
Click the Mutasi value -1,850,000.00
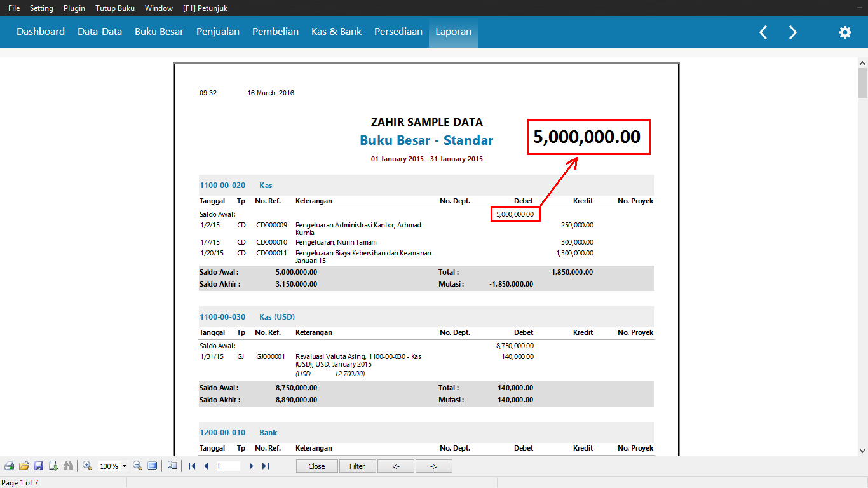[512, 284]
